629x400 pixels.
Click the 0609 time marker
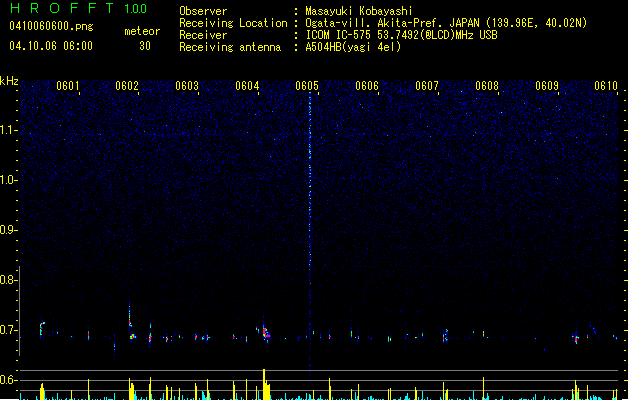[547, 86]
